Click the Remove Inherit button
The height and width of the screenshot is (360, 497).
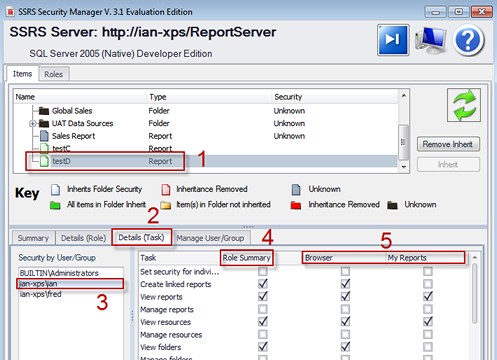448,144
